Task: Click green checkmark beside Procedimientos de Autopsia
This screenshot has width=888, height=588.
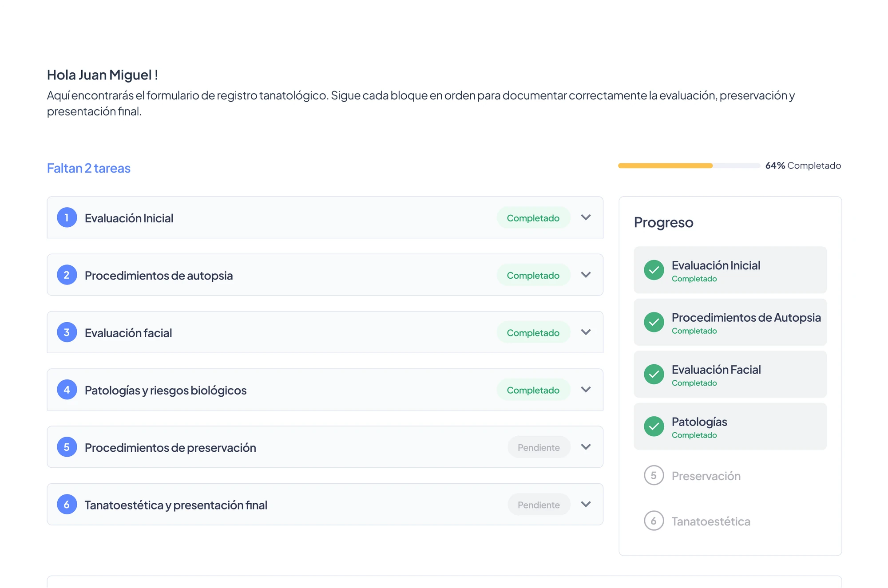Action: point(654,322)
